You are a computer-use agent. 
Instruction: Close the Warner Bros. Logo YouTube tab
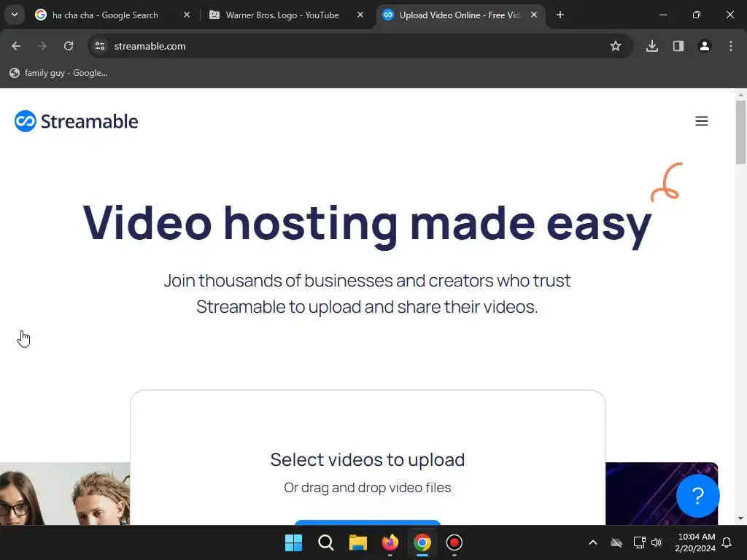tap(360, 15)
